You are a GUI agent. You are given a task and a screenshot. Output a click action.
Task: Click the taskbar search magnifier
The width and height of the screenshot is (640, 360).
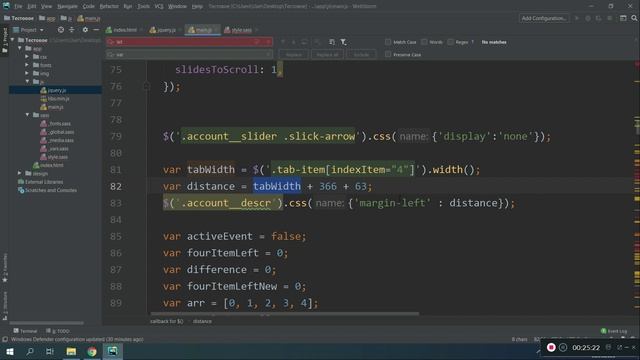pyautogui.click(x=30, y=351)
